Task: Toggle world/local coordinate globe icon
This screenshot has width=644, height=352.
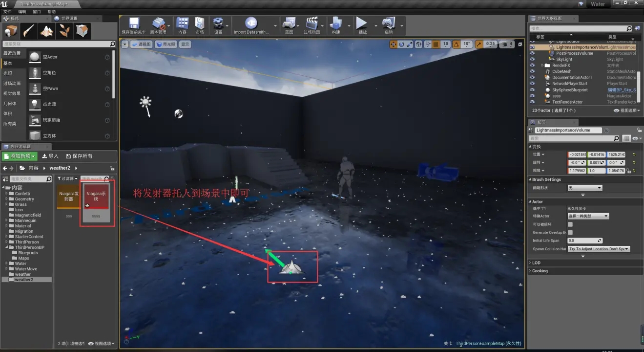Action: [419, 44]
